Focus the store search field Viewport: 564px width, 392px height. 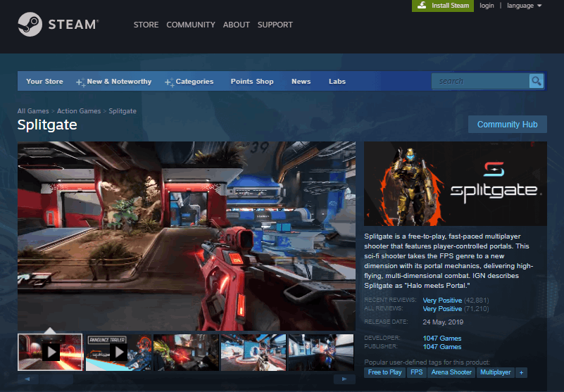coord(480,81)
